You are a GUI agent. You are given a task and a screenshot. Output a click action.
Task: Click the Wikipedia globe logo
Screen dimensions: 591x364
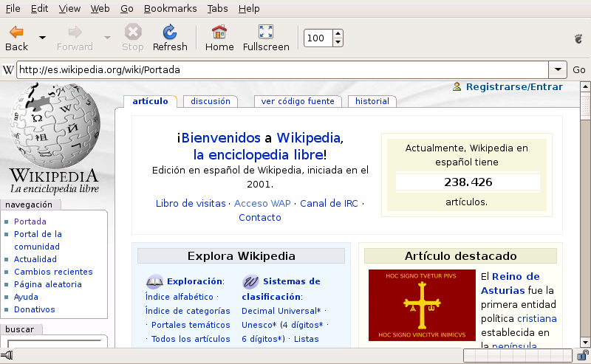point(55,125)
